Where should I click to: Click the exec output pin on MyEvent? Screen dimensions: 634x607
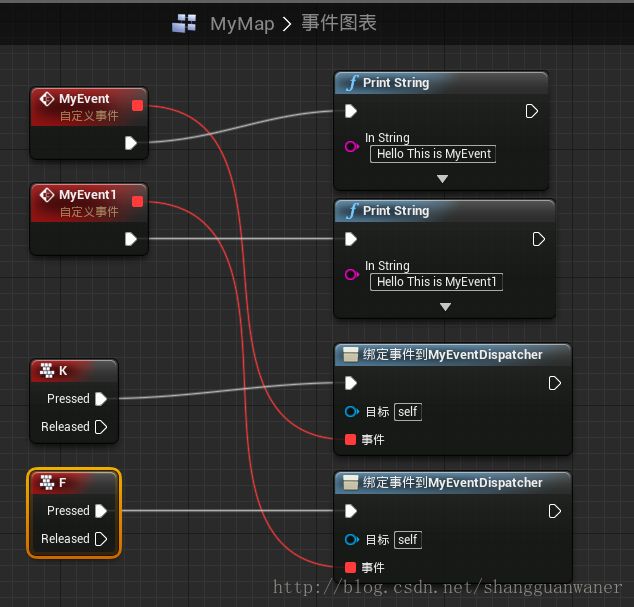click(x=131, y=143)
